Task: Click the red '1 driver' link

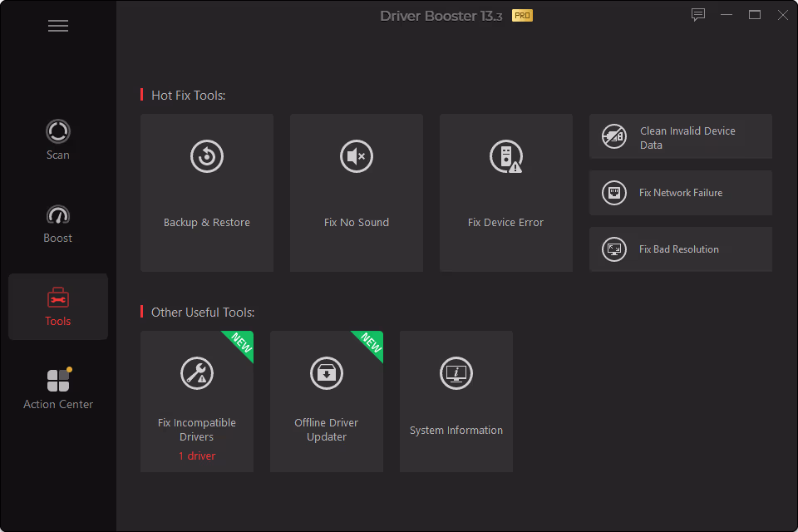Action: click(197, 456)
